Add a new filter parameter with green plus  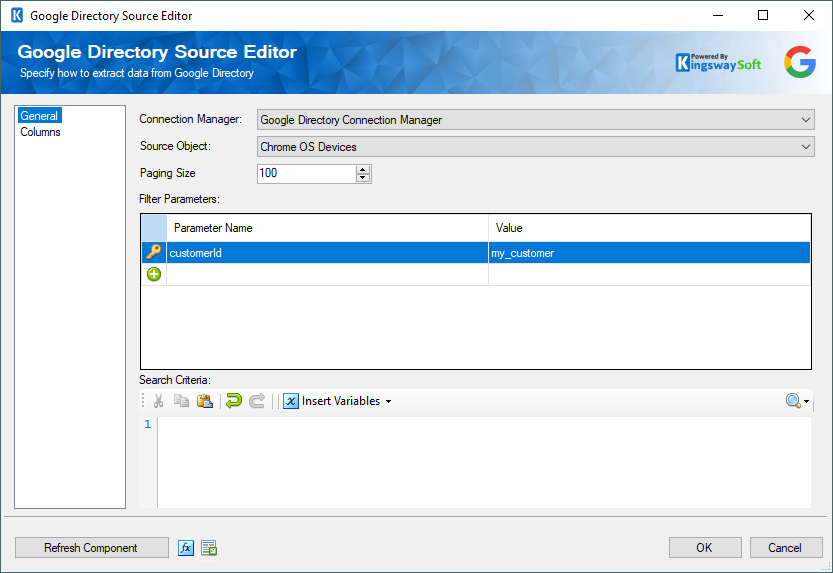(x=154, y=274)
